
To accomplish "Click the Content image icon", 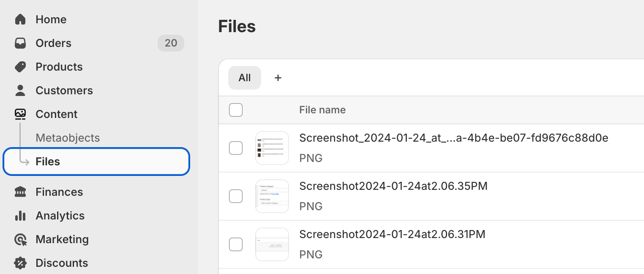I will pos(20,114).
